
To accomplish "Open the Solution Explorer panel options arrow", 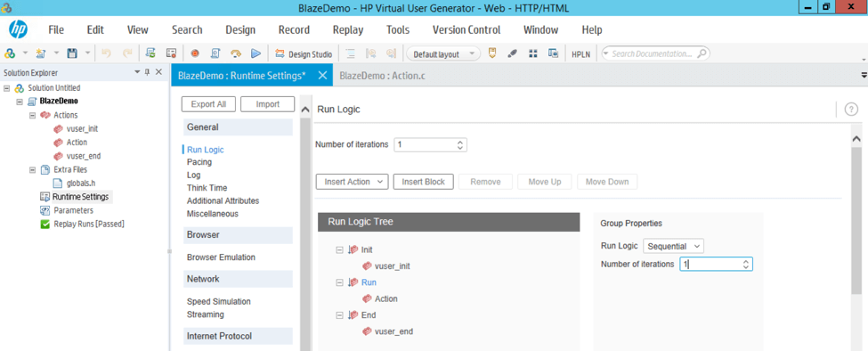I will (137, 72).
